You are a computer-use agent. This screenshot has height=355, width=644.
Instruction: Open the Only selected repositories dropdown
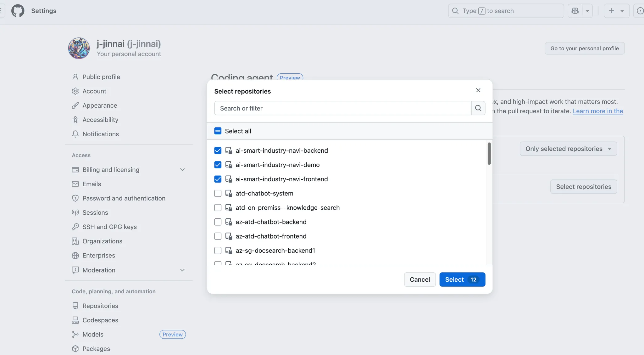568,149
